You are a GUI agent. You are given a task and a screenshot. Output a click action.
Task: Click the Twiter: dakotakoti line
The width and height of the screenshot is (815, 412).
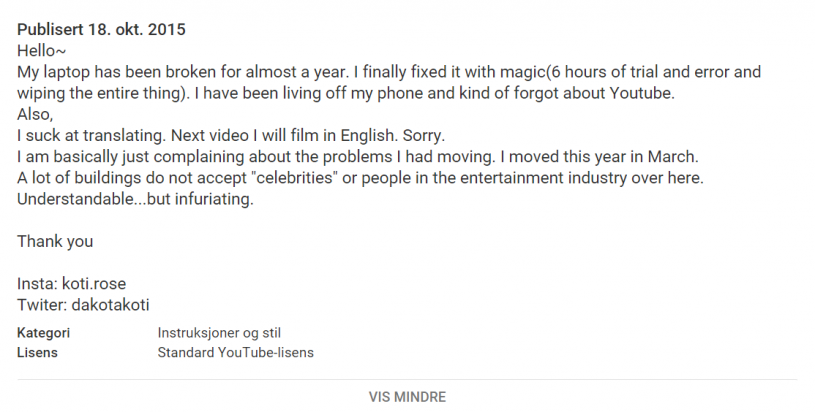83,304
